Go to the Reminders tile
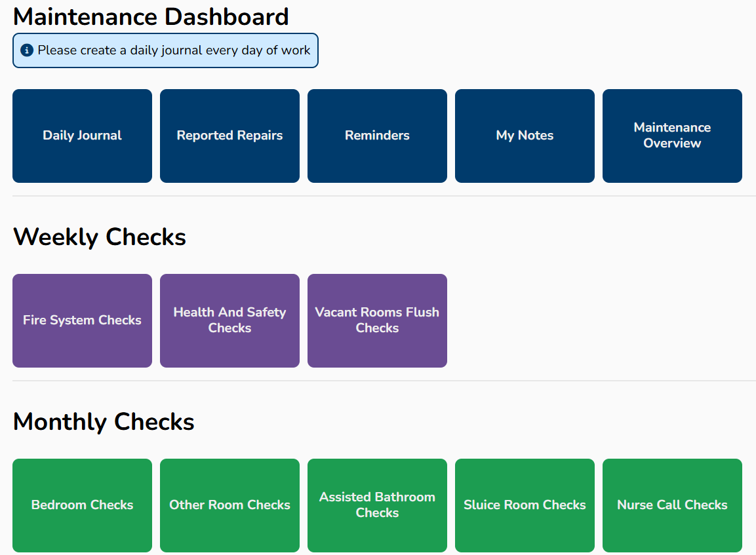 coord(377,136)
